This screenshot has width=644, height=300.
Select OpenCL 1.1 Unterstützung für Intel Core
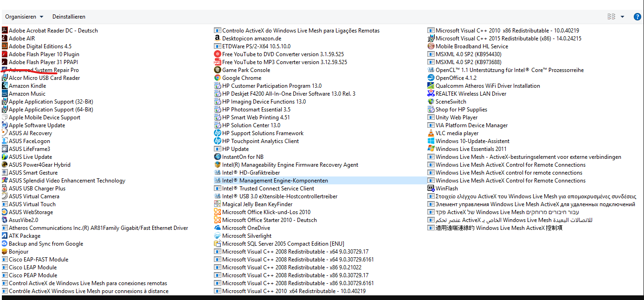point(506,70)
